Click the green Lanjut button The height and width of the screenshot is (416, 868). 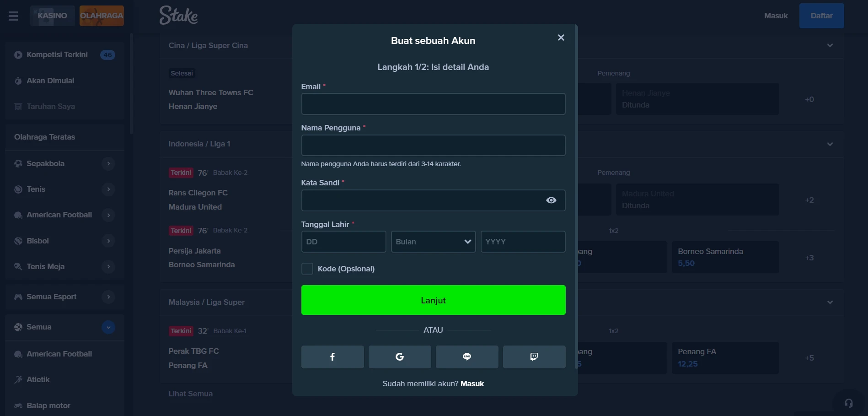point(433,300)
